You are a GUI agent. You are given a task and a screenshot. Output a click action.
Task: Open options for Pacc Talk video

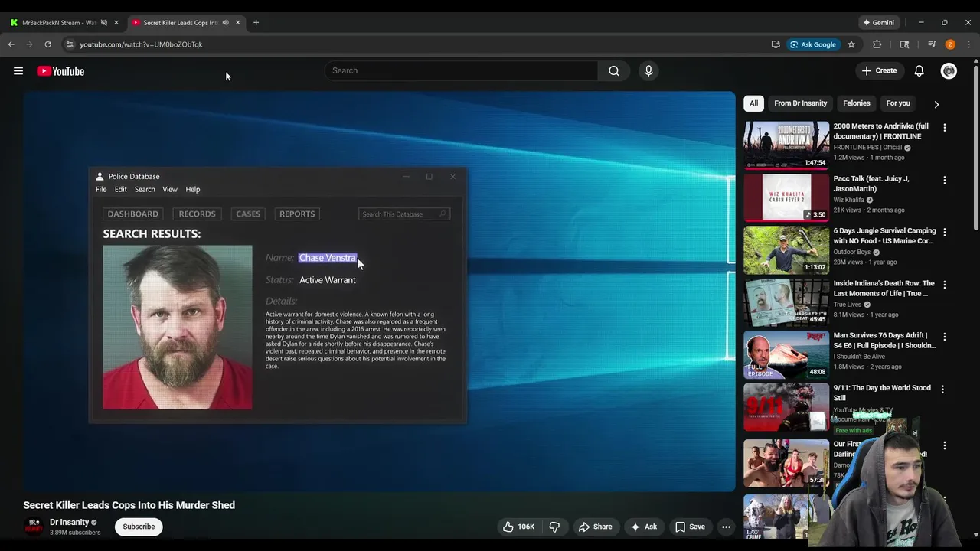(x=944, y=180)
